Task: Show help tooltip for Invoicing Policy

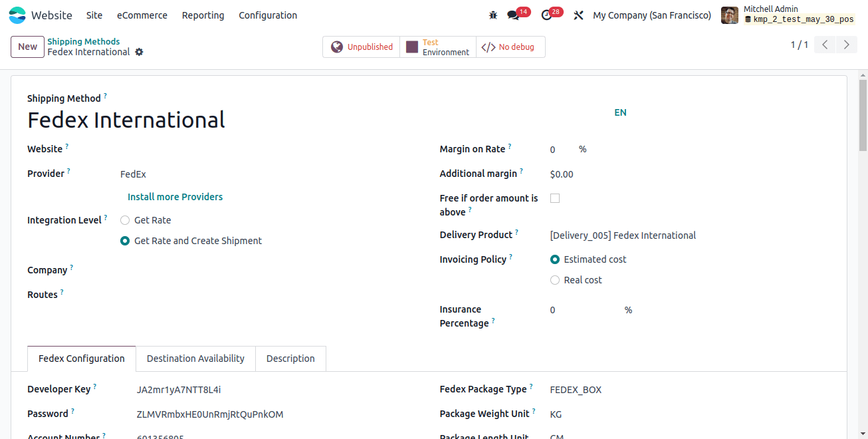Action: click(x=510, y=257)
